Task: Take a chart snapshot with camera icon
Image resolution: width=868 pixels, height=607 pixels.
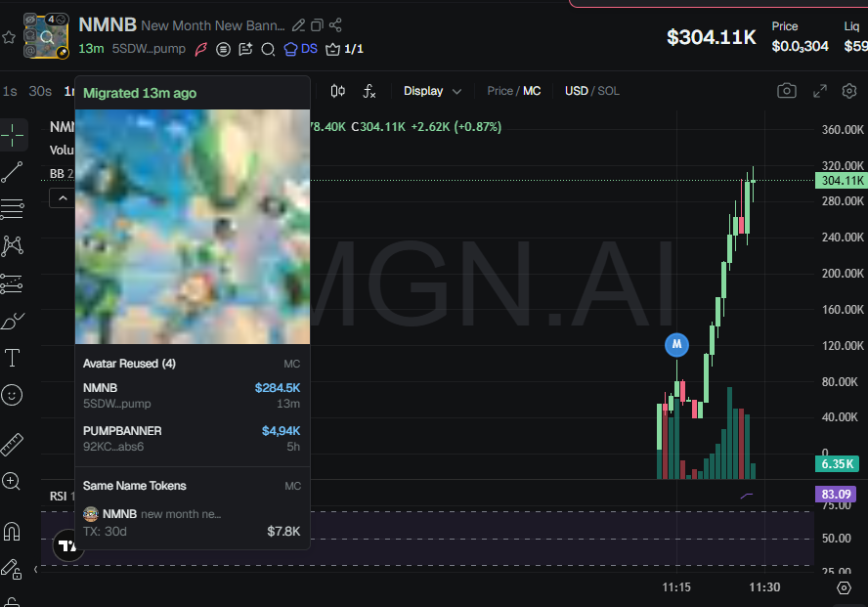Action: [x=787, y=91]
